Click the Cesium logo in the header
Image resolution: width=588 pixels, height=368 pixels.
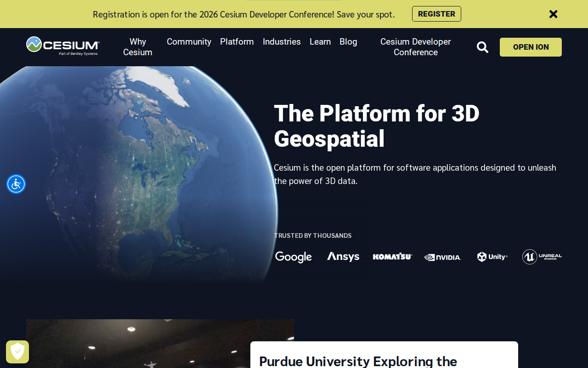(x=63, y=46)
